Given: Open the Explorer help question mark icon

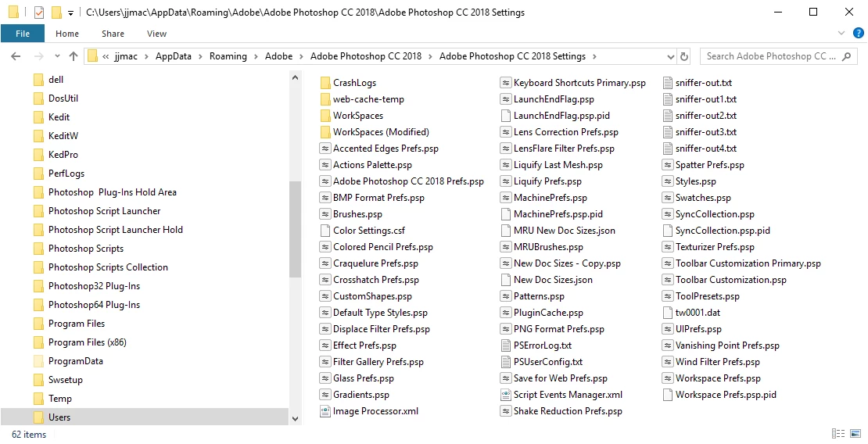Looking at the screenshot, I should click(858, 33).
